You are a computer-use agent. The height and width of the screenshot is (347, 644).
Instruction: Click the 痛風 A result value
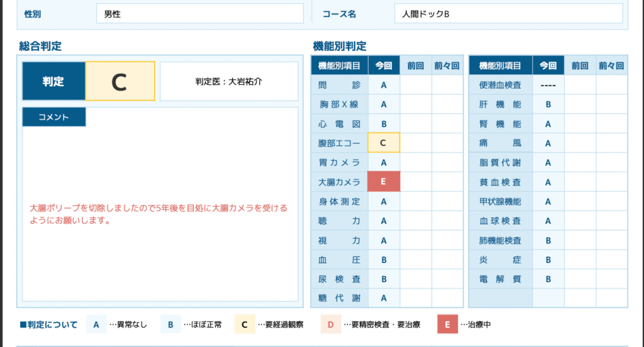click(548, 143)
